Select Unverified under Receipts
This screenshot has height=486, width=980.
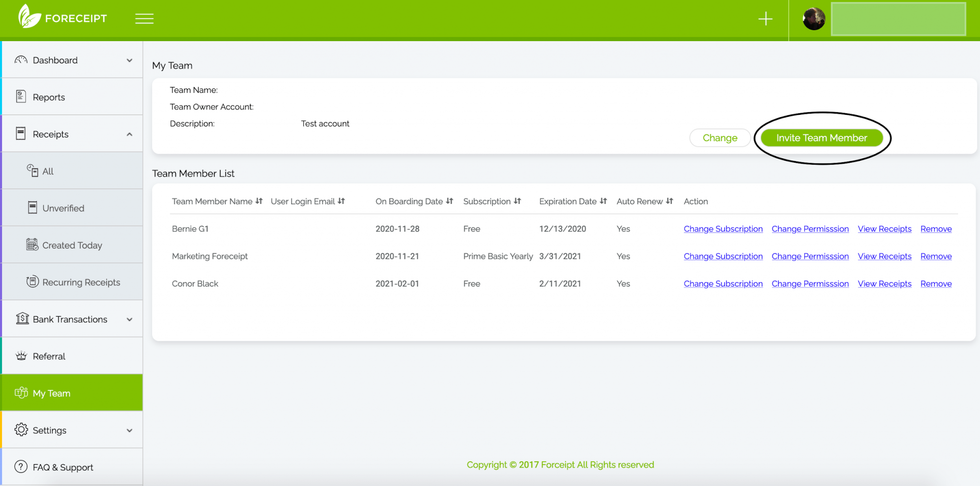[x=63, y=208]
